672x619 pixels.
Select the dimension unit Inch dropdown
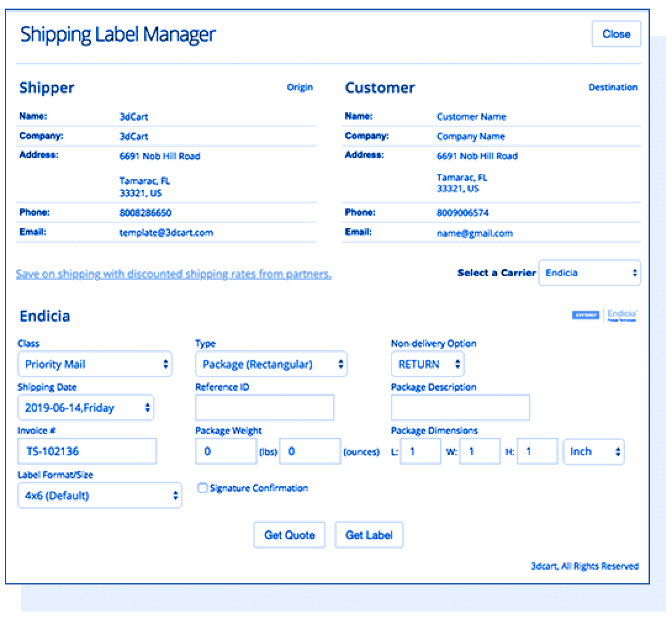pos(594,451)
